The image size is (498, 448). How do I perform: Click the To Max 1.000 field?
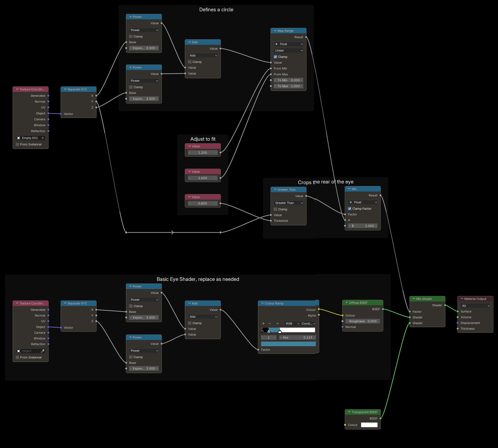pyautogui.click(x=288, y=86)
